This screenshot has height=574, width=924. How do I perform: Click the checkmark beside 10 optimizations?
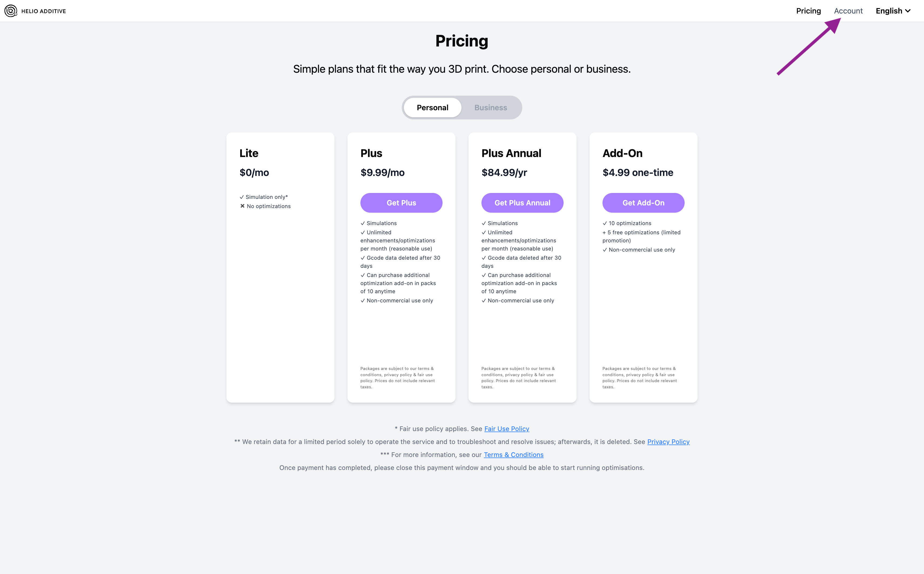(x=605, y=223)
